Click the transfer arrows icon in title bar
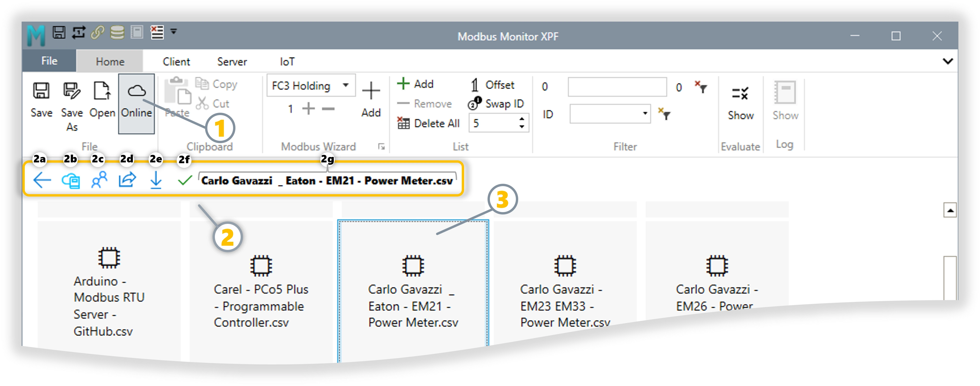Screen dimensions: 980x386 click(79, 32)
